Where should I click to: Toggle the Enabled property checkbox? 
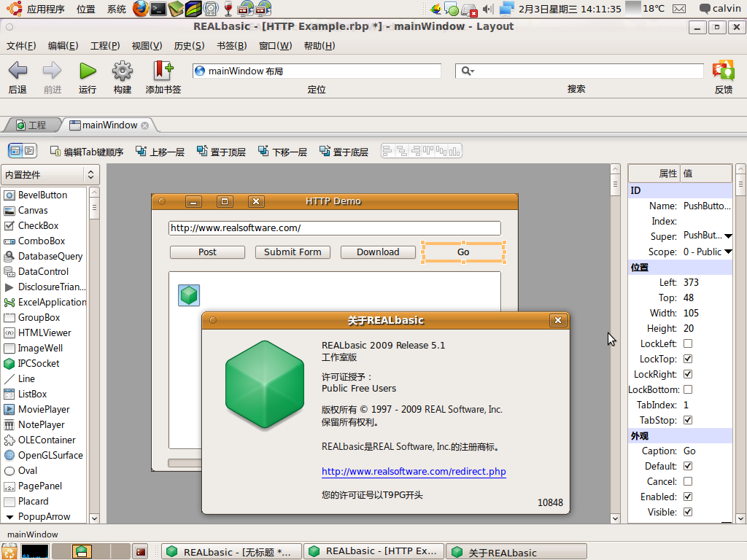(688, 497)
